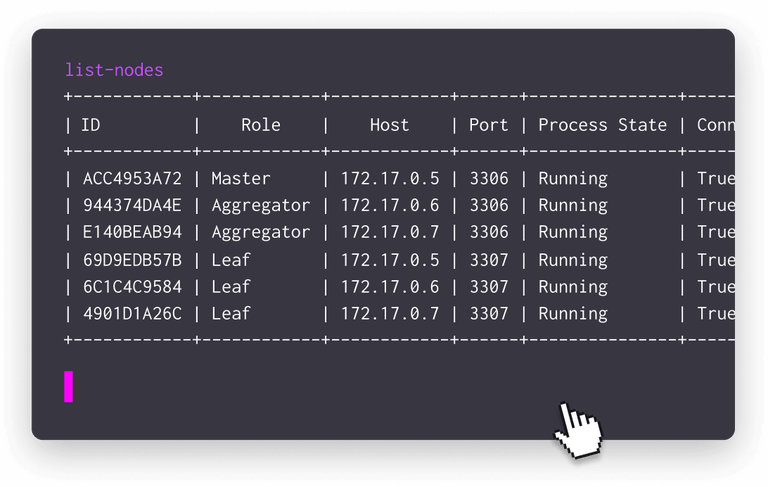Click Running state for node 4901D1A26C
Screen dimensions: 768x487
[573, 314]
